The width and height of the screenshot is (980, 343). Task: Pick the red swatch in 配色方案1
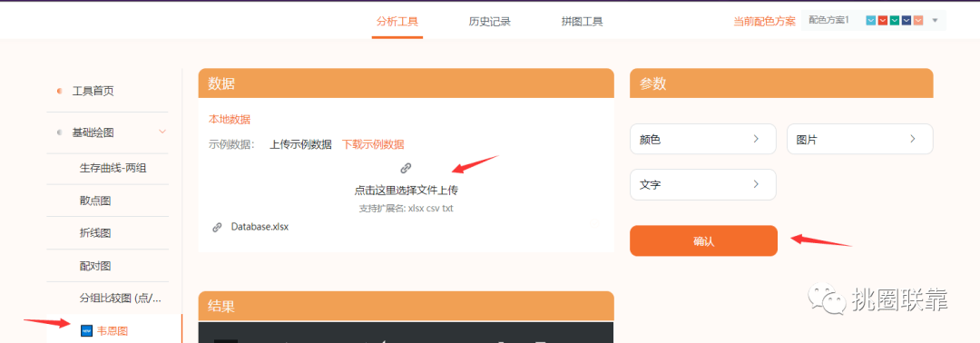point(883,21)
